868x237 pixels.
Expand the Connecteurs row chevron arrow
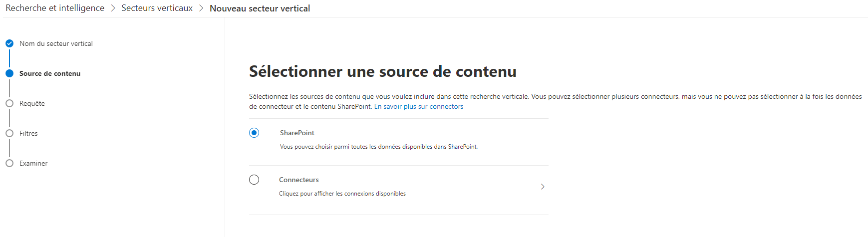click(543, 187)
